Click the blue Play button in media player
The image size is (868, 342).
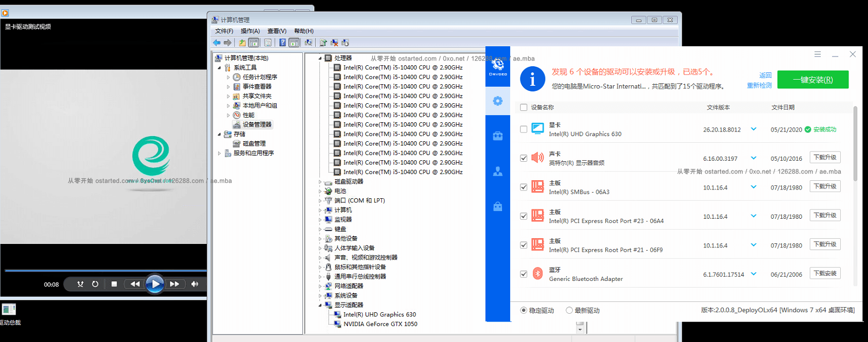[155, 284]
